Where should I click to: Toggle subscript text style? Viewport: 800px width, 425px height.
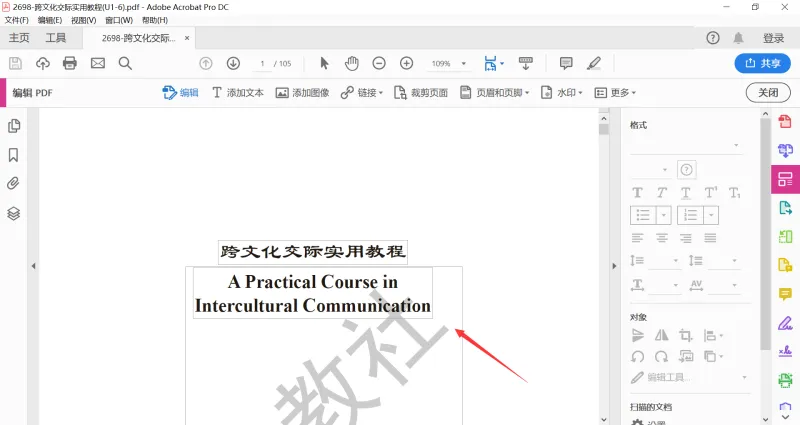coord(735,193)
